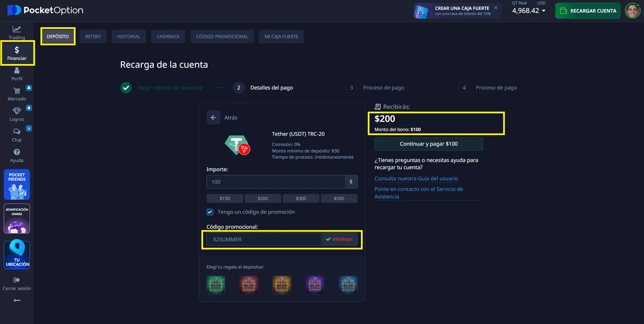The image size is (644, 324).
Task: Switch to the Mi Caja Fuerte tab
Action: 281,36
